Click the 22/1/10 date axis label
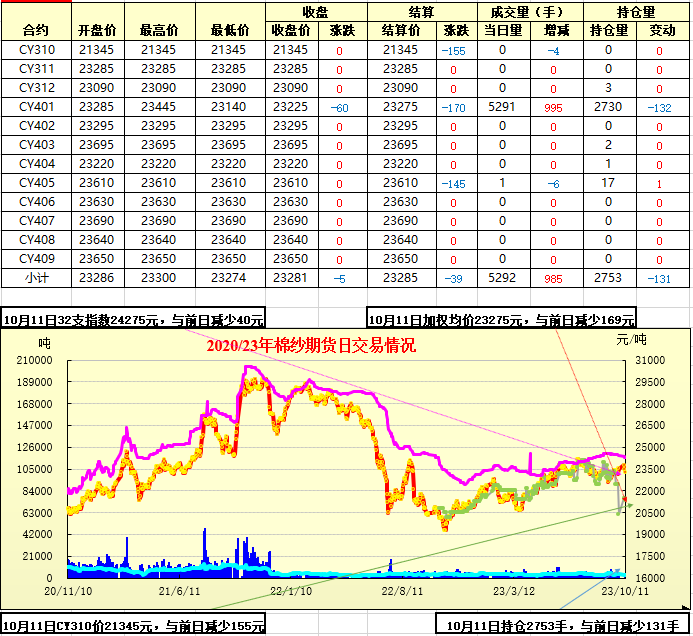The image size is (693, 636). pos(292,590)
